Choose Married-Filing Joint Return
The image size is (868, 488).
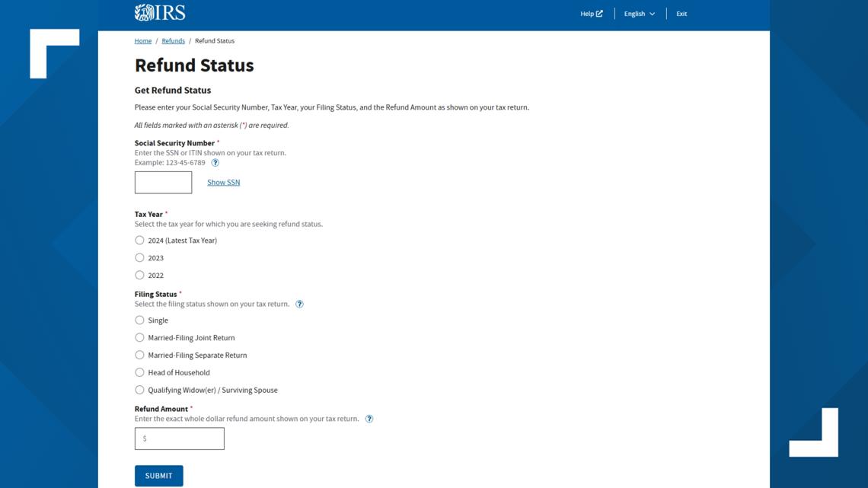pos(139,338)
